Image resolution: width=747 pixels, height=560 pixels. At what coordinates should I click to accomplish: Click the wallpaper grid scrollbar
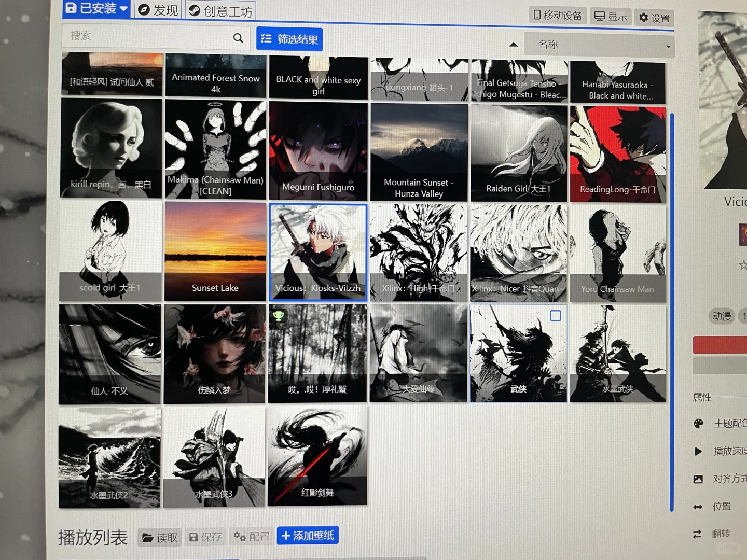[672, 311]
